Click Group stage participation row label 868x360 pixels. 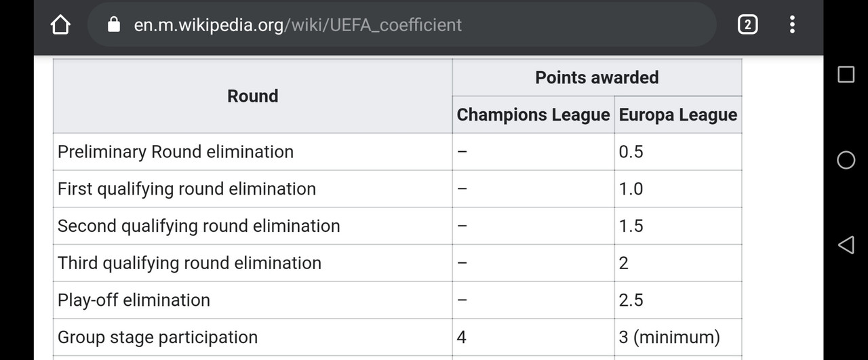point(157,337)
